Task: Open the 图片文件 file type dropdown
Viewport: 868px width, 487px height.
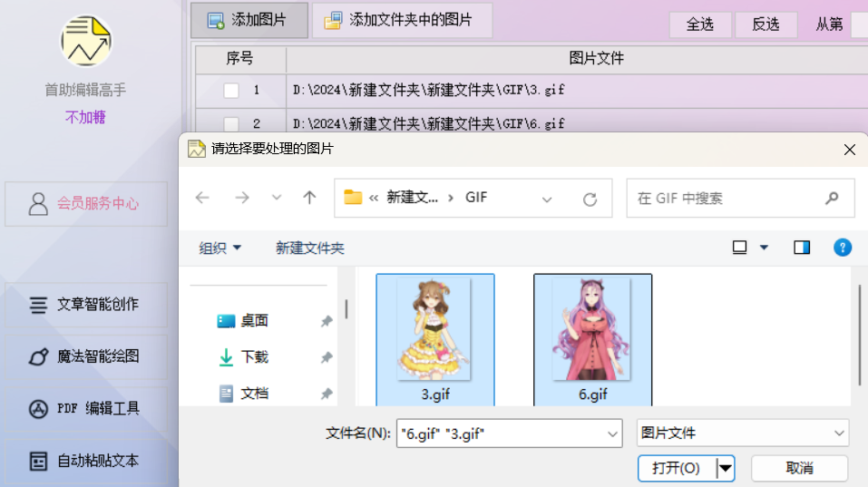Action: [x=743, y=433]
